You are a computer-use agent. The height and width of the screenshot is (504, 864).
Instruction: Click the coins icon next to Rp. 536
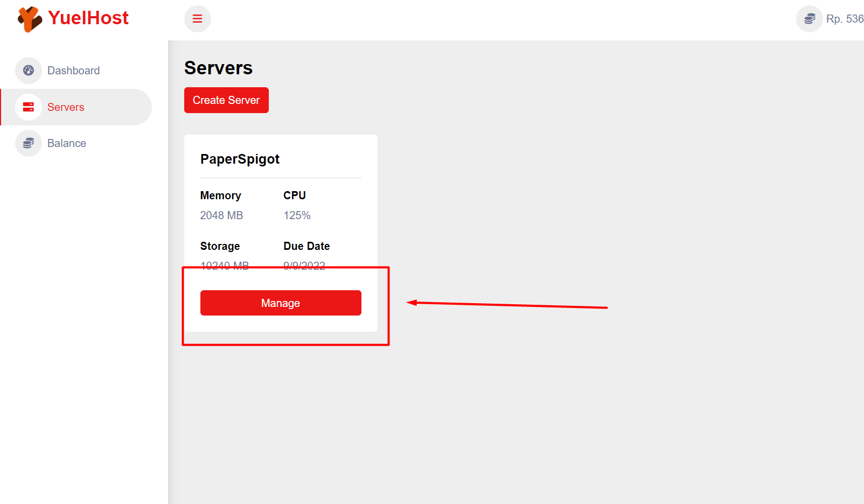click(810, 18)
